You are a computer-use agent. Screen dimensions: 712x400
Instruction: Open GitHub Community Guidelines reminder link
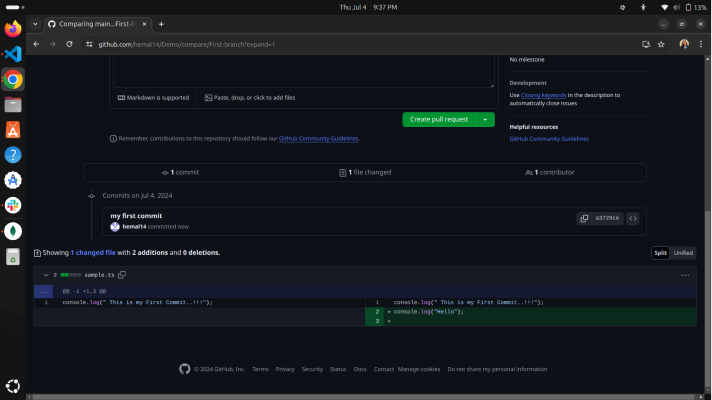click(x=318, y=138)
